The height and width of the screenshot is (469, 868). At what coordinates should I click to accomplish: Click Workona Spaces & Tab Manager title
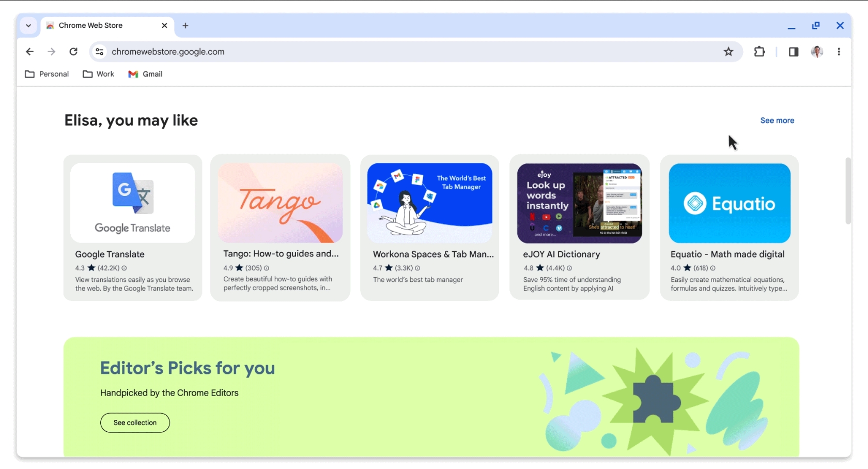pos(433,254)
